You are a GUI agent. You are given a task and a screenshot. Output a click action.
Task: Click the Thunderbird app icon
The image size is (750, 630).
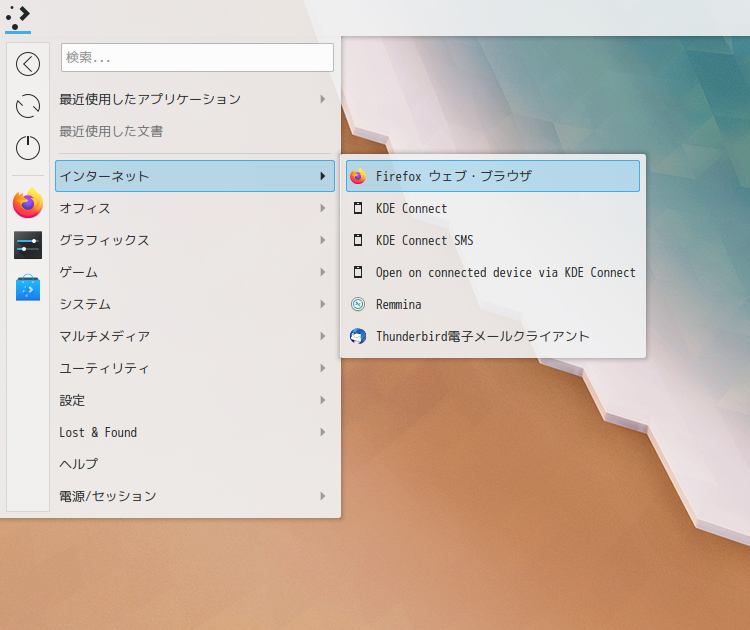click(x=358, y=336)
